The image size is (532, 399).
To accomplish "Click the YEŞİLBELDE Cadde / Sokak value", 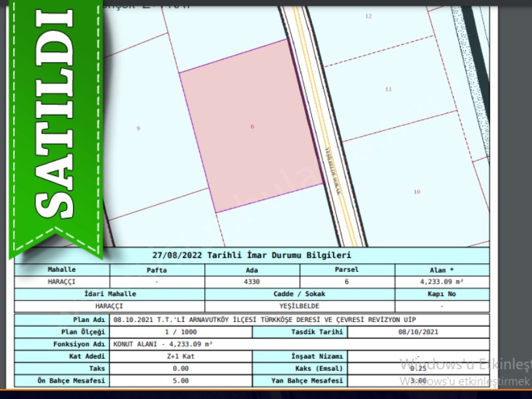I will click(299, 306).
